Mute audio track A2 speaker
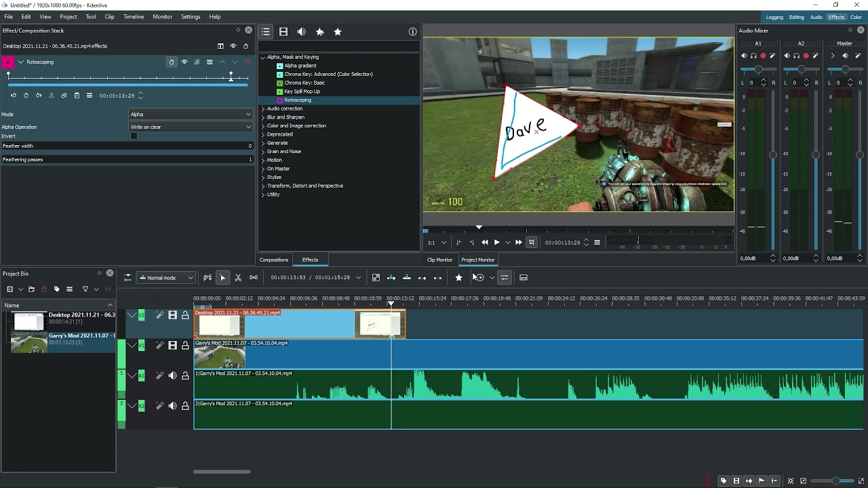Screen dimensions: 868x488 [x=172, y=406]
